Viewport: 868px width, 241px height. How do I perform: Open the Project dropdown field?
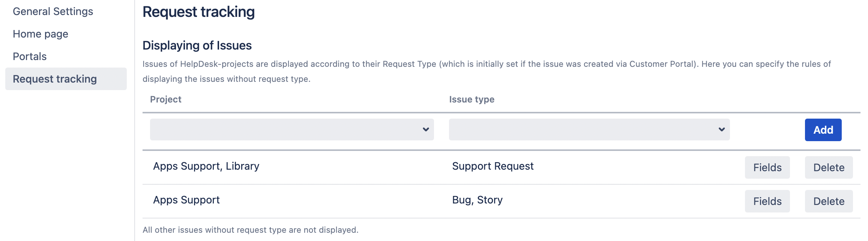pyautogui.click(x=285, y=130)
